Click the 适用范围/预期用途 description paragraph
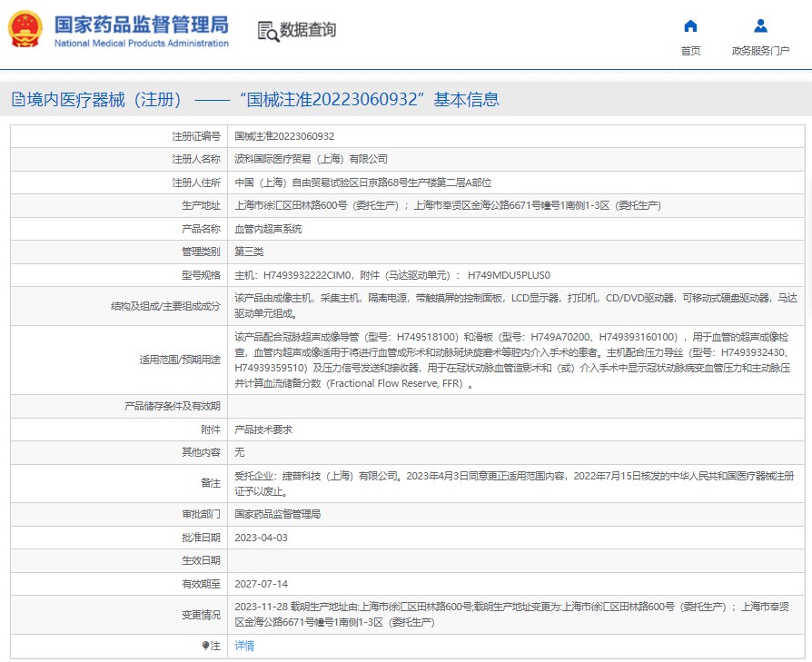 512,360
